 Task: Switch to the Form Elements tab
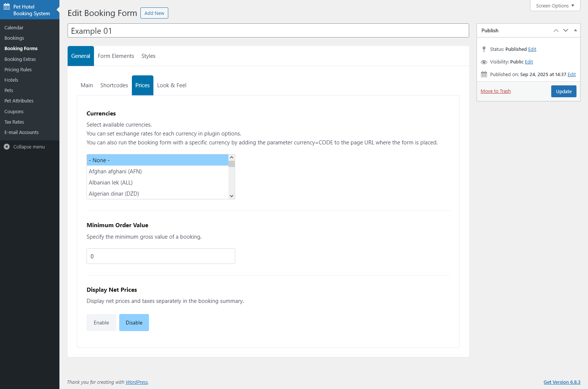(116, 56)
